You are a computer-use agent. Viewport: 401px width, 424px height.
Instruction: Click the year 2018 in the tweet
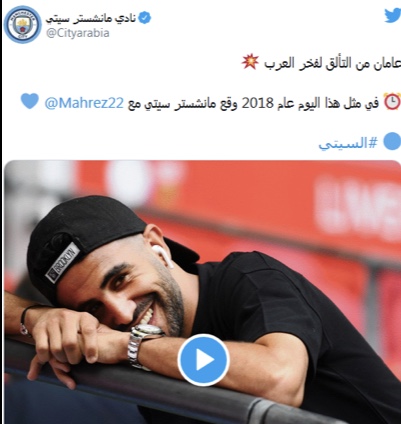click(257, 103)
